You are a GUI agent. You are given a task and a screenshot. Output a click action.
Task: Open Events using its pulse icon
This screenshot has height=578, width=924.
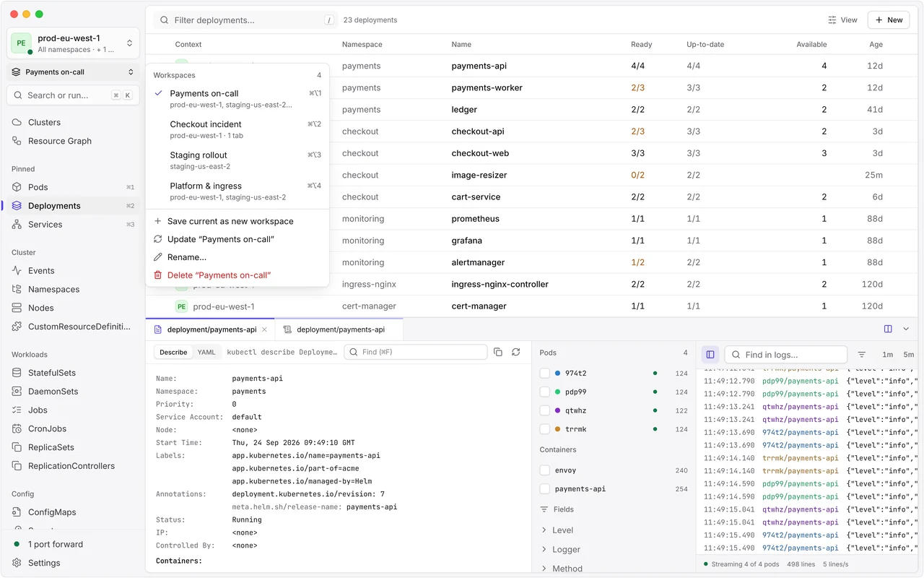click(x=17, y=271)
